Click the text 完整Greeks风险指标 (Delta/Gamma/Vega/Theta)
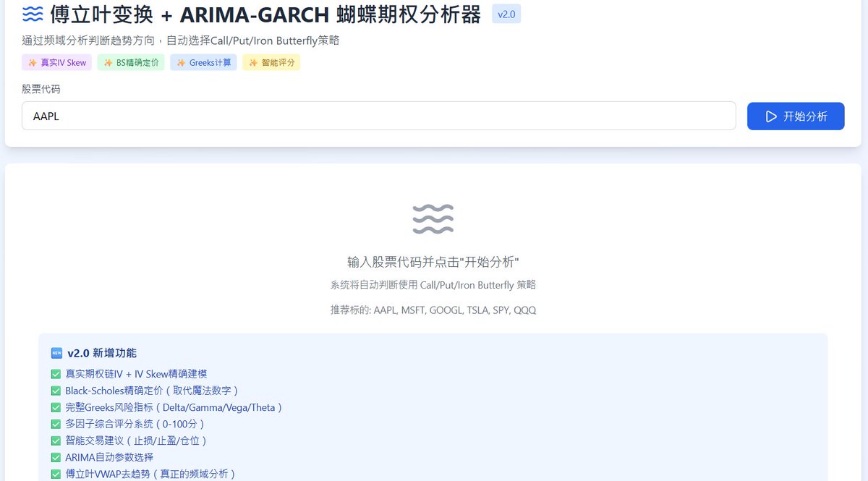This screenshot has width=868, height=481. (x=174, y=407)
